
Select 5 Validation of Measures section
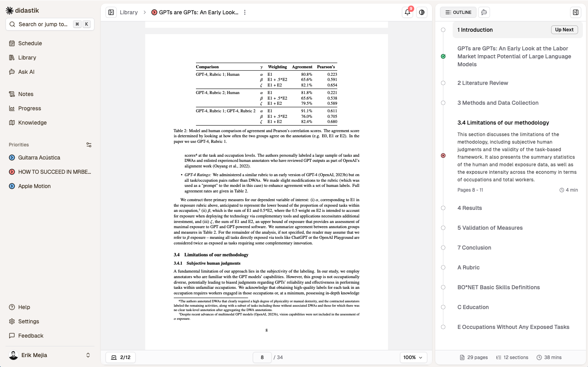click(490, 228)
